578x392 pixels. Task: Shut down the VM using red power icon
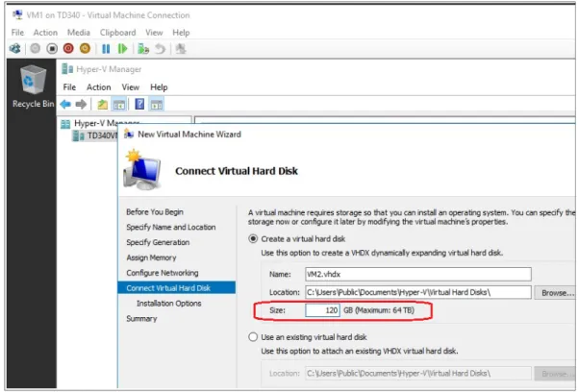68,49
